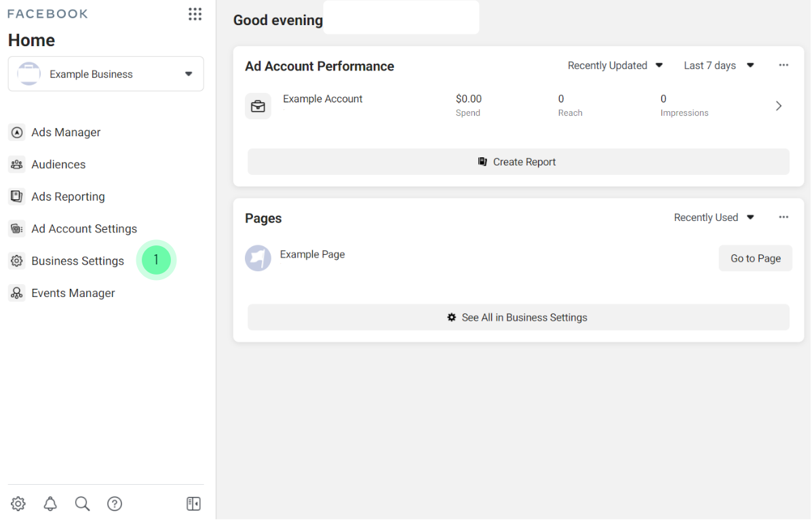This screenshot has height=520, width=812.
Task: Click the Example Page name
Action: (x=312, y=254)
